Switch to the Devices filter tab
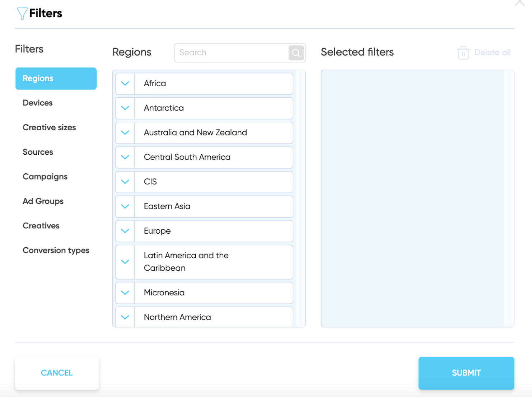The image size is (532, 397). (38, 103)
